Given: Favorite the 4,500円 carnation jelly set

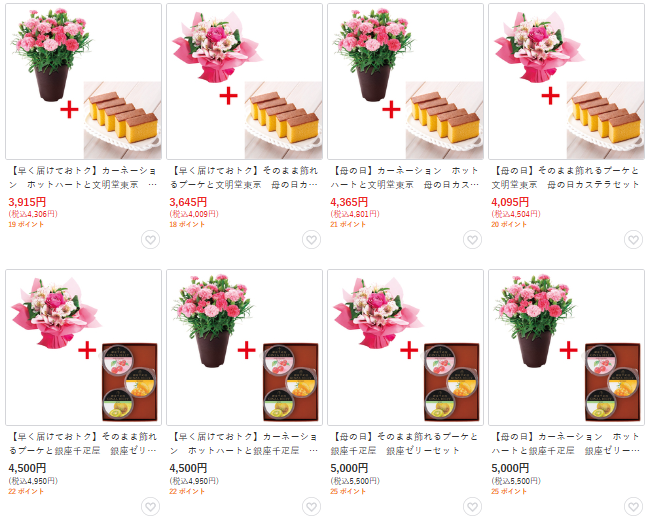Looking at the screenshot, I should click(x=311, y=507).
